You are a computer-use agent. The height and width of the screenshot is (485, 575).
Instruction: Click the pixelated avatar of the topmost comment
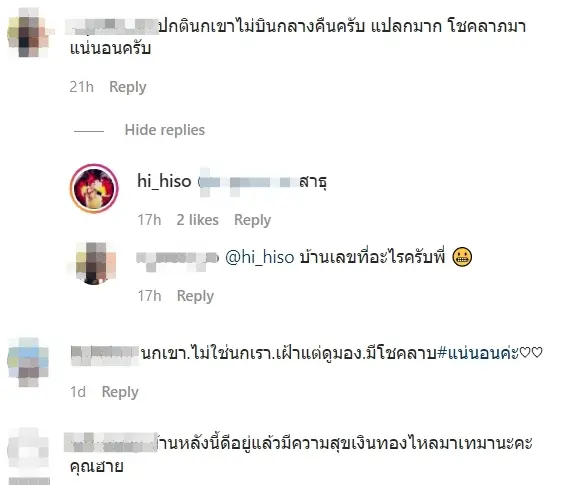pyautogui.click(x=29, y=33)
